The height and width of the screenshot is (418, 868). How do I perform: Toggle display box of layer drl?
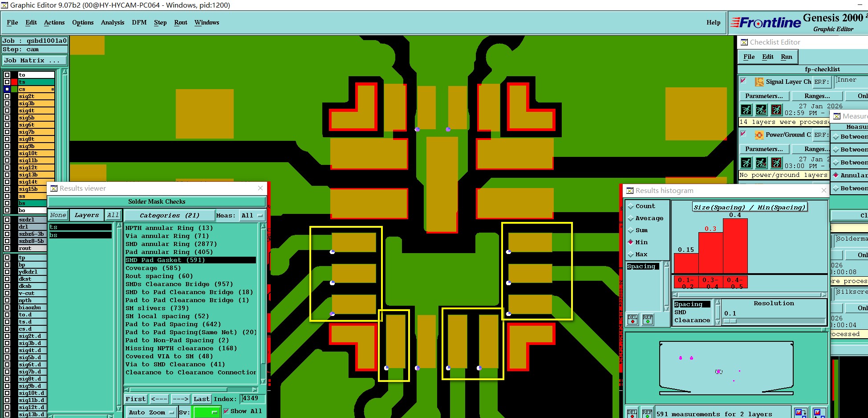coord(7,227)
